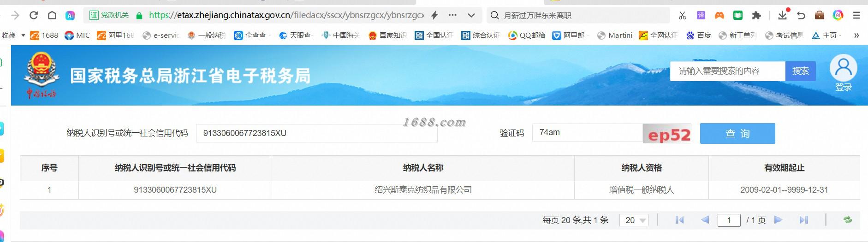Go to the browser home page
This screenshot has width=868, height=242.
pyautogui.click(x=52, y=15)
